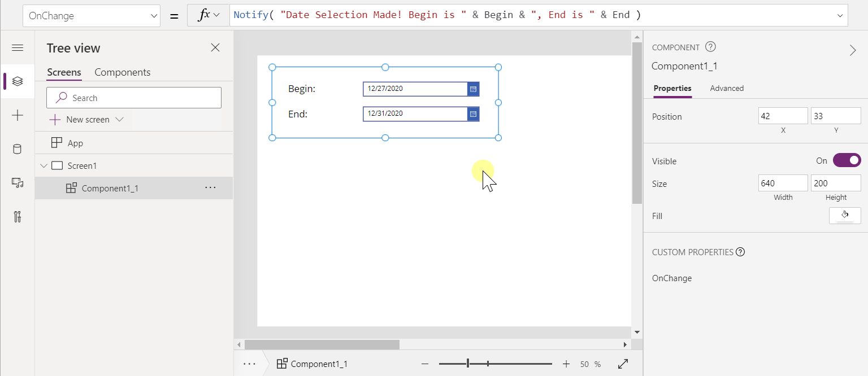This screenshot has height=376, width=868.
Task: Open the OnChange property dropdown
Action: (90, 16)
